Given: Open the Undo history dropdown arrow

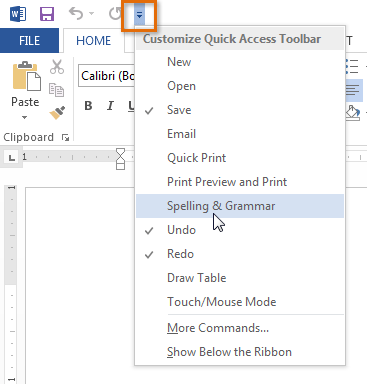Looking at the screenshot, I should [x=91, y=14].
